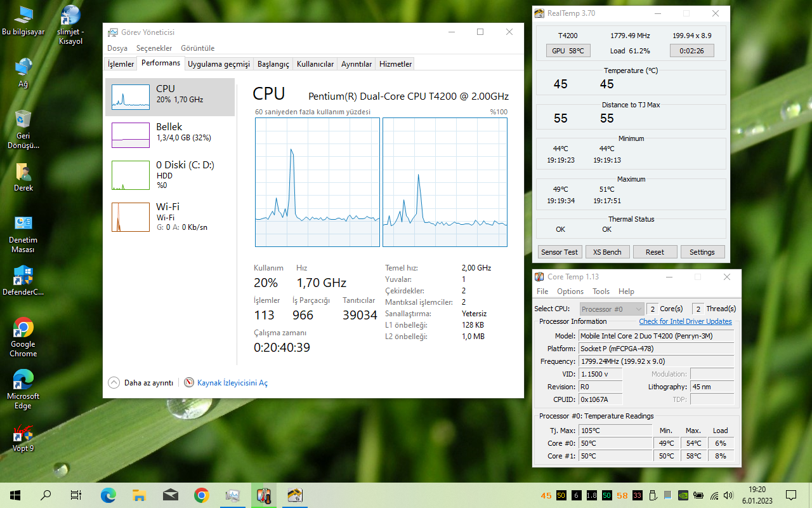Screen dimensions: 812x508
Task: Switch to the Uygulama geçmişi tab
Action: pos(219,64)
